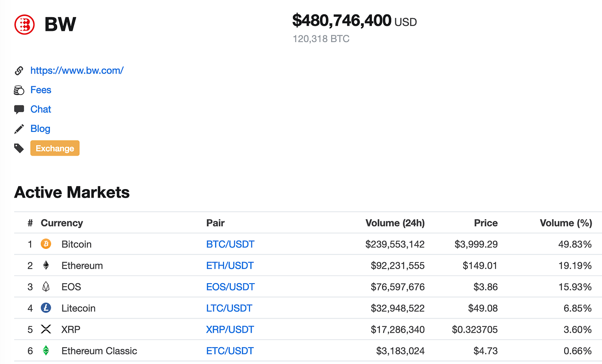The height and width of the screenshot is (364, 602).
Task: Open the ETC/USDT pair link
Action: tap(230, 351)
